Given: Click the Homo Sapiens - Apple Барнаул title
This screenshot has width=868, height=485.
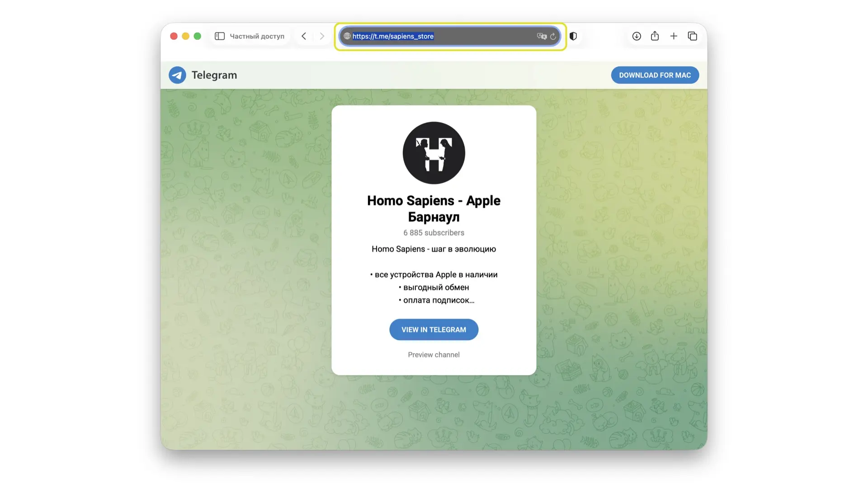Looking at the screenshot, I should tap(434, 209).
